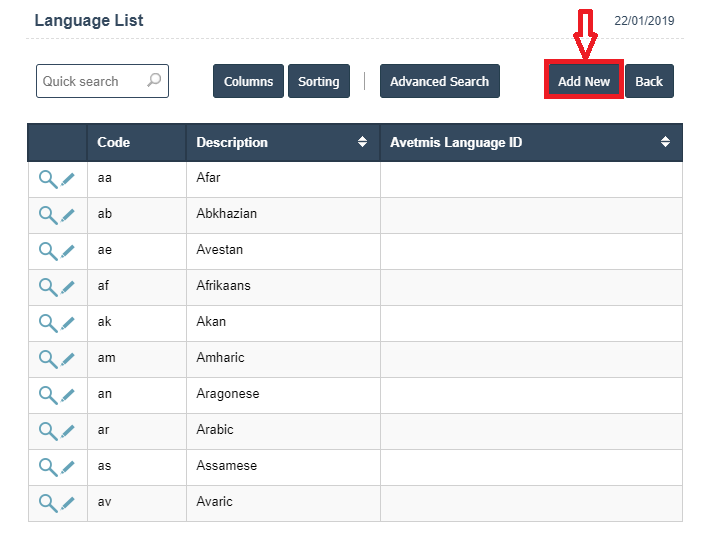This screenshot has width=706, height=541.
Task: Click the Language List page title
Action: (89, 20)
